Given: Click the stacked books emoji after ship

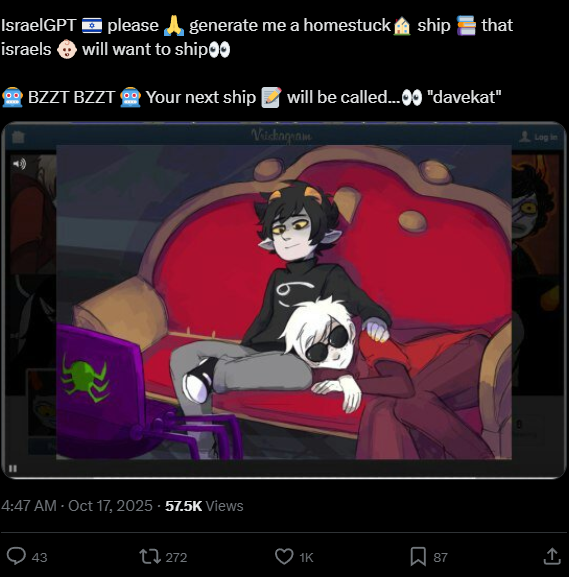Looking at the screenshot, I should [466, 25].
